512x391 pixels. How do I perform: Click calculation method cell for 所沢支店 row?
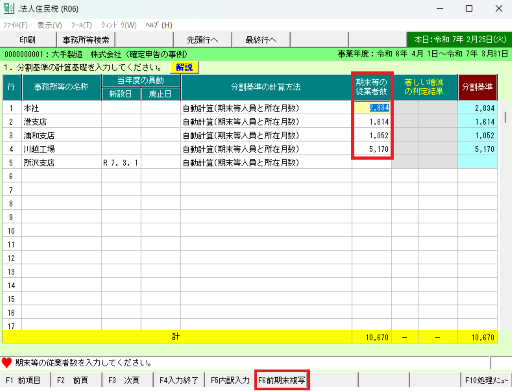[x=266, y=163]
